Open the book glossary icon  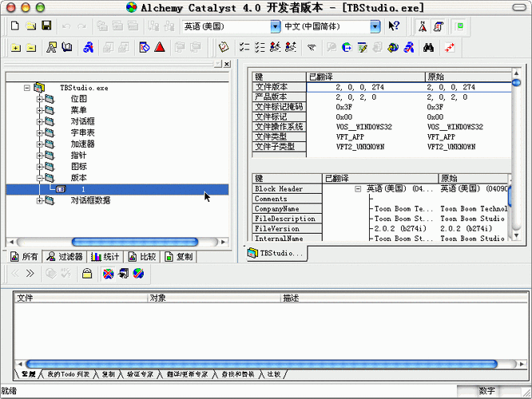coord(67,47)
